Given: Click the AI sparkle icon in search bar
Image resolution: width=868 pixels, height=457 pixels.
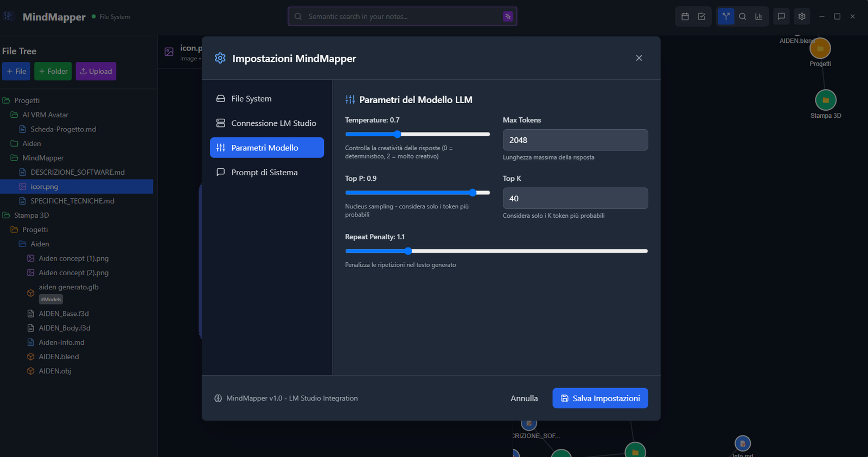Looking at the screenshot, I should coord(508,17).
